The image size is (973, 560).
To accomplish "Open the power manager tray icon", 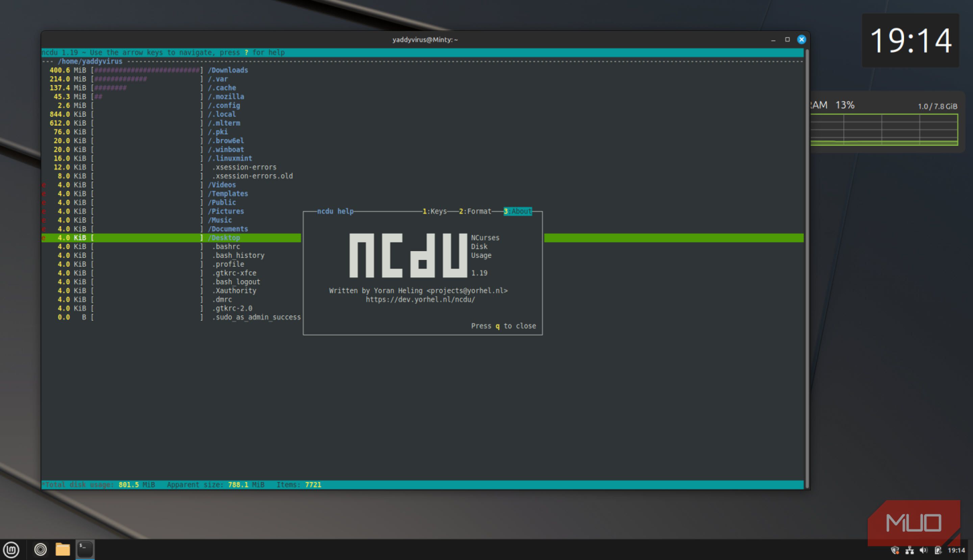I will coord(938,551).
